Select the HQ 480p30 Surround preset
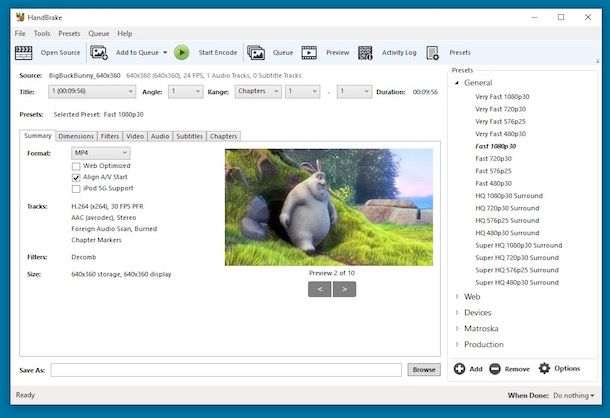The width and height of the screenshot is (610, 418). point(507,233)
